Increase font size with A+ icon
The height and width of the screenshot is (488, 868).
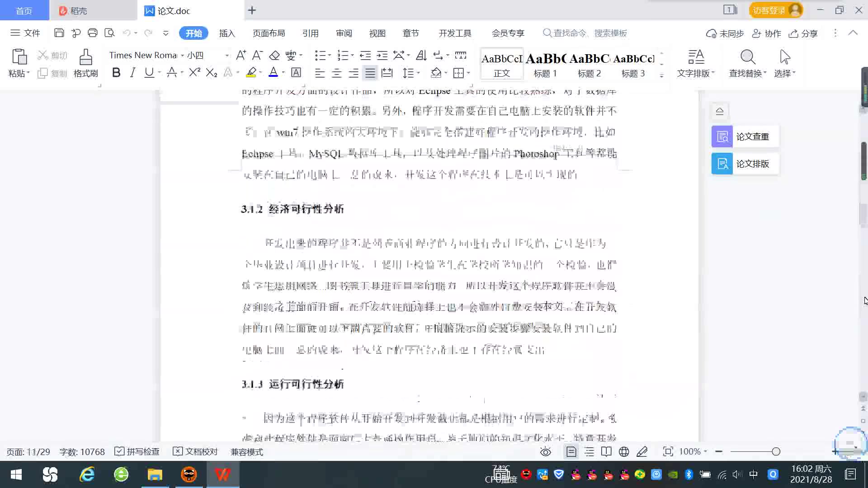pos(241,55)
